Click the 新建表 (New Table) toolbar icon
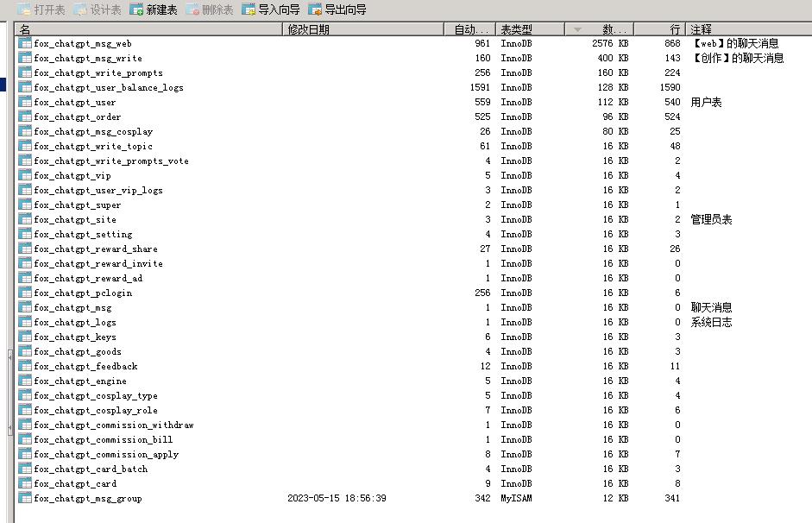 (136, 10)
